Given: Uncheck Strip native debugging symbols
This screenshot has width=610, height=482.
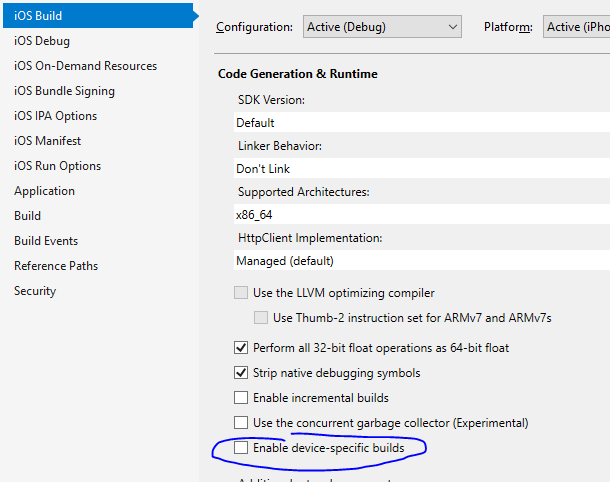Looking at the screenshot, I should (x=241, y=373).
